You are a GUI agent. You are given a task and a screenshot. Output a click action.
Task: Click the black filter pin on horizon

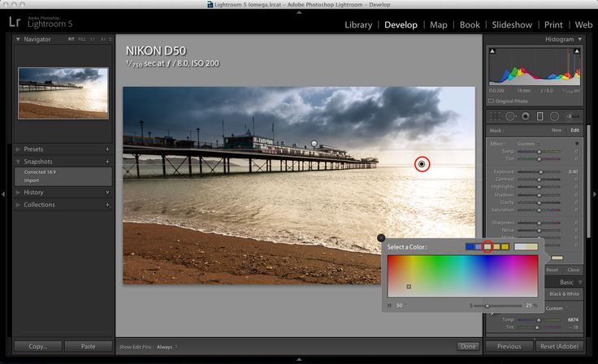pos(422,164)
